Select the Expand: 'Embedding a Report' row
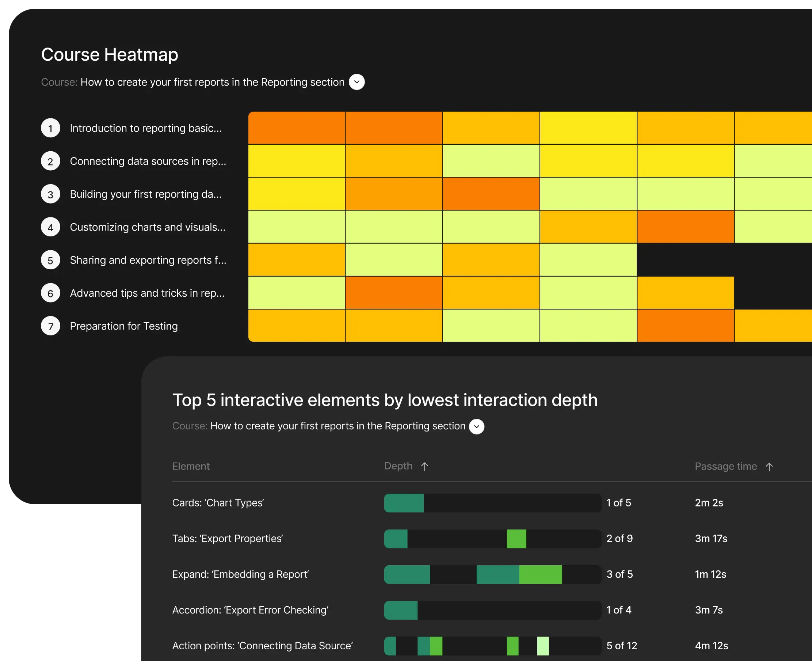Viewport: 812px width, 661px height. [240, 574]
